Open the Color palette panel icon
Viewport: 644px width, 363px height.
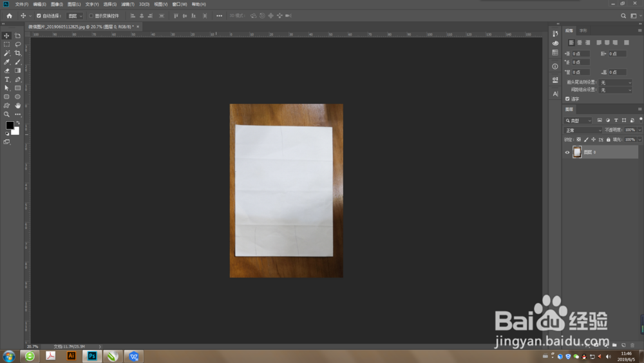pos(555,43)
